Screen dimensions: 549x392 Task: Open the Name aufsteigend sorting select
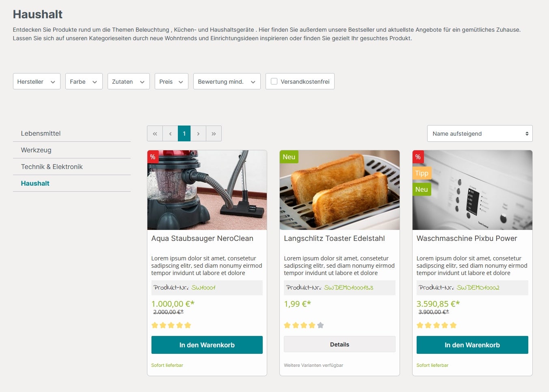click(x=480, y=134)
